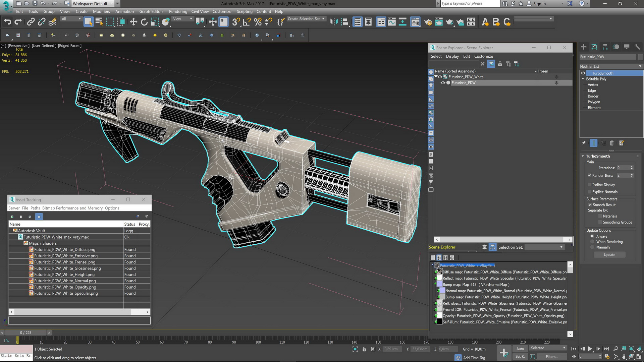Screen dimensions: 644x362
Task: Click the time slider 0 / 225 handle
Action: [x=26, y=333]
